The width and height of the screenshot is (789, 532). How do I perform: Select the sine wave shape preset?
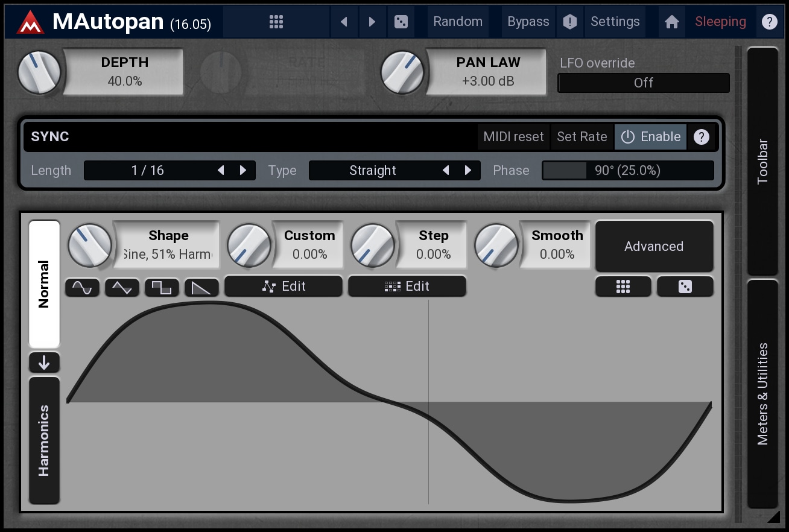pos(82,288)
